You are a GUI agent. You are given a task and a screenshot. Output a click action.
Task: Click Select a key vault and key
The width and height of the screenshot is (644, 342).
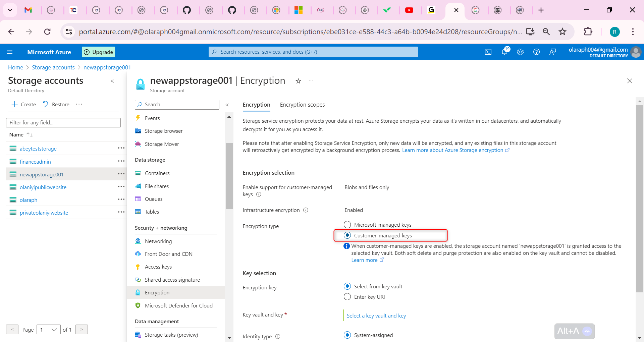pos(376,315)
